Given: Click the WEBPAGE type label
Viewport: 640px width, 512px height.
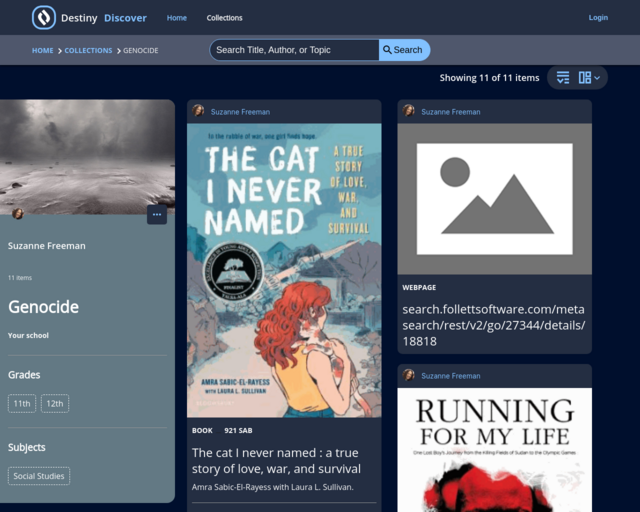Looking at the screenshot, I should [419, 287].
